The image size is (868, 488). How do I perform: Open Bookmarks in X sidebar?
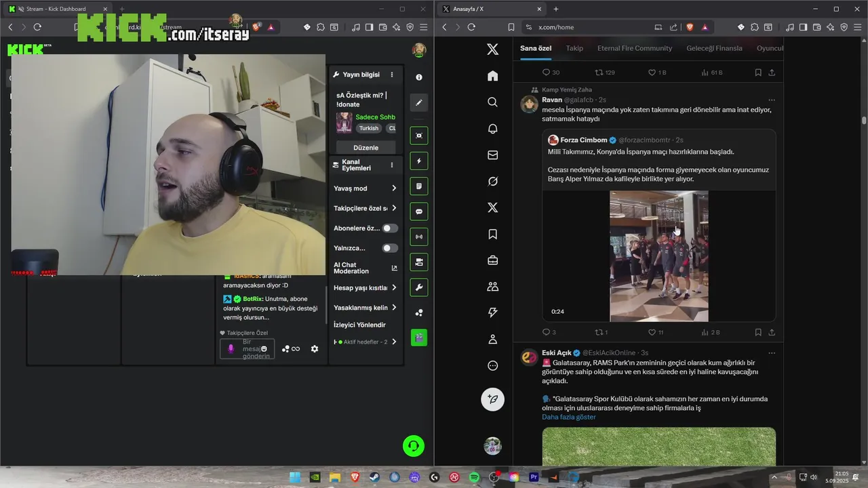[x=493, y=234]
